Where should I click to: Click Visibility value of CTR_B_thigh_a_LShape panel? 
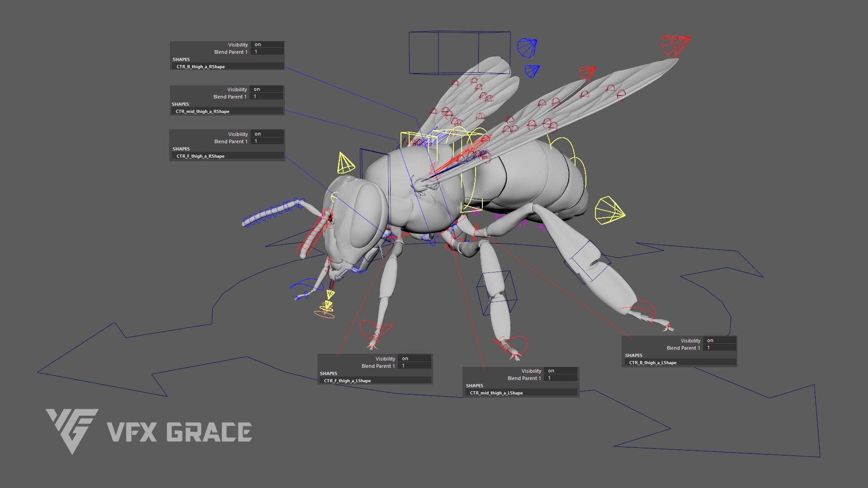pyautogui.click(x=720, y=341)
